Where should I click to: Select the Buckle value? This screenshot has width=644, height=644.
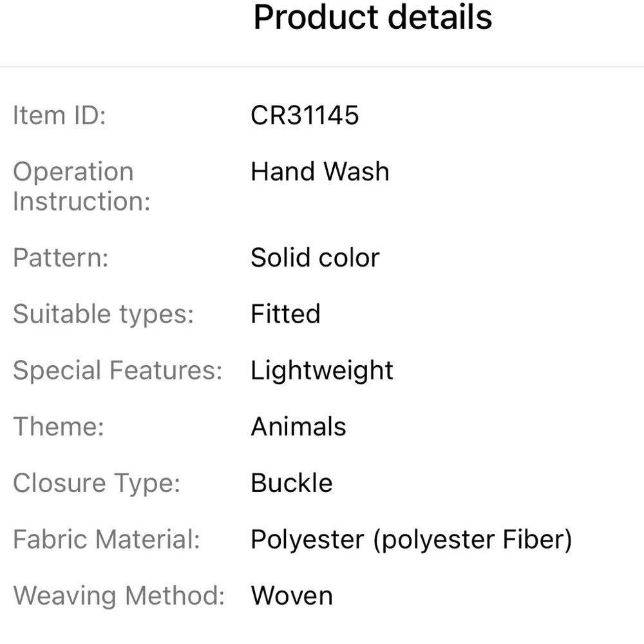coord(292,483)
